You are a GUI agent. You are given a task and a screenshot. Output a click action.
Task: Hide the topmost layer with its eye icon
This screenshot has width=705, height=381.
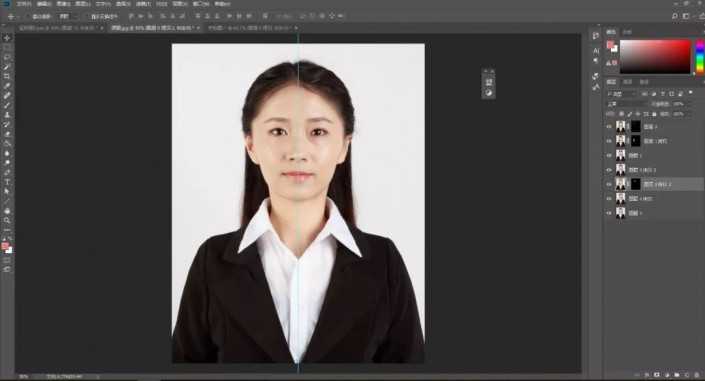(609, 127)
